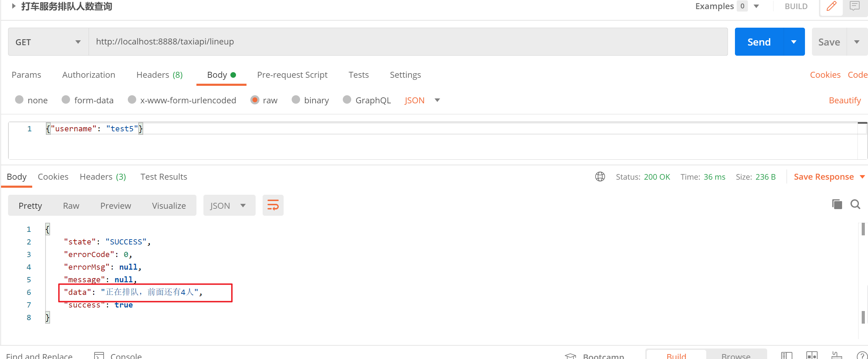
Task: Click the Beautify link
Action: click(845, 100)
